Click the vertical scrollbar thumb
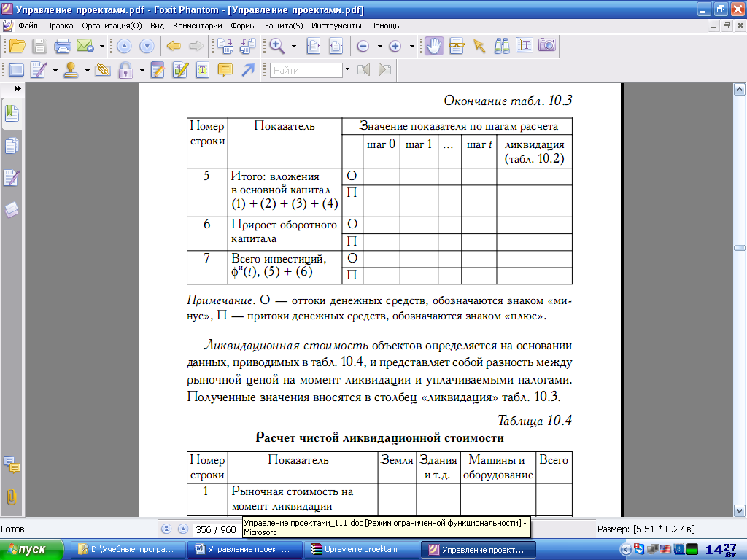Image resolution: width=747 pixels, height=560 pixels. [x=740, y=248]
